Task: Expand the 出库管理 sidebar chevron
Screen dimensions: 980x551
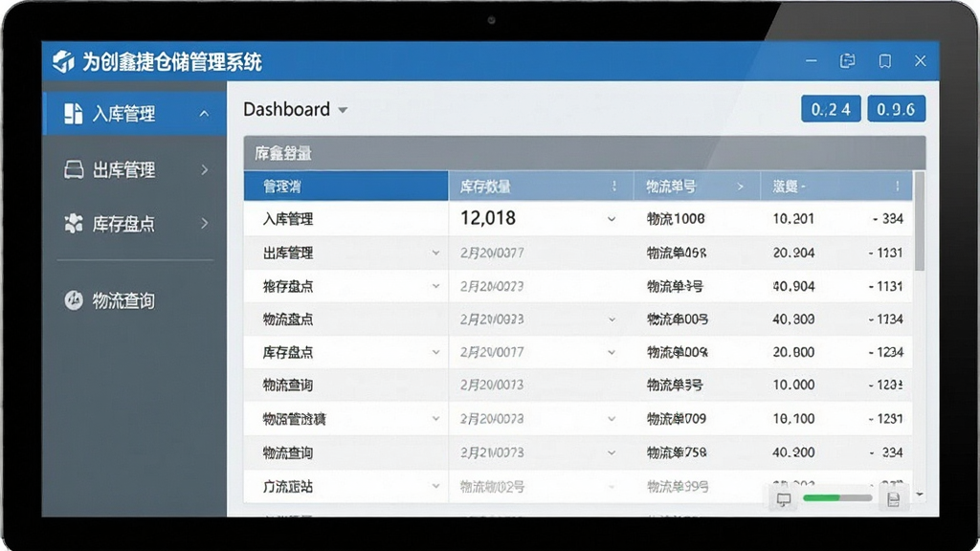Action: point(205,169)
